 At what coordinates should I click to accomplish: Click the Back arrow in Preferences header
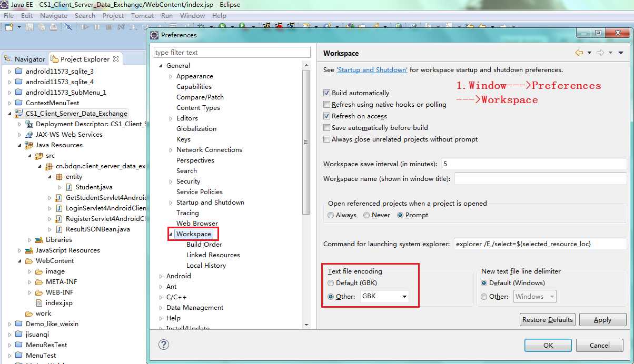click(579, 53)
